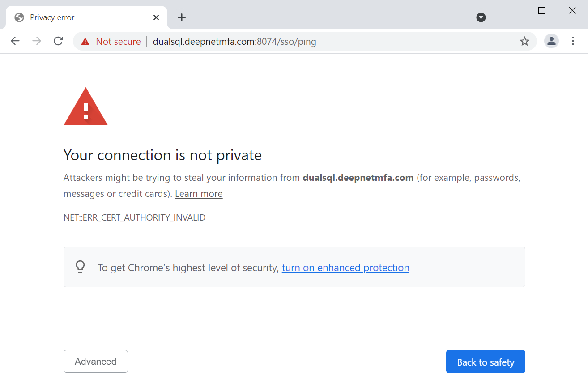Click turn on enhanced protection link
The image size is (588, 388).
point(345,268)
